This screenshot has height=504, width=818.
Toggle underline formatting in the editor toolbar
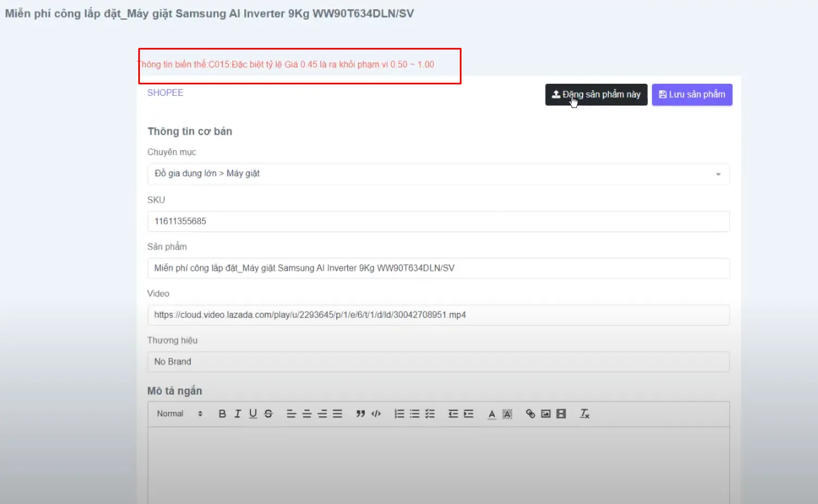coord(253,414)
